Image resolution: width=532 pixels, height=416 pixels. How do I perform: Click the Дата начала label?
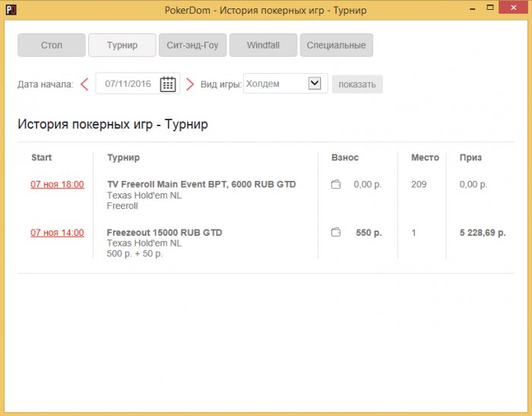pos(46,84)
